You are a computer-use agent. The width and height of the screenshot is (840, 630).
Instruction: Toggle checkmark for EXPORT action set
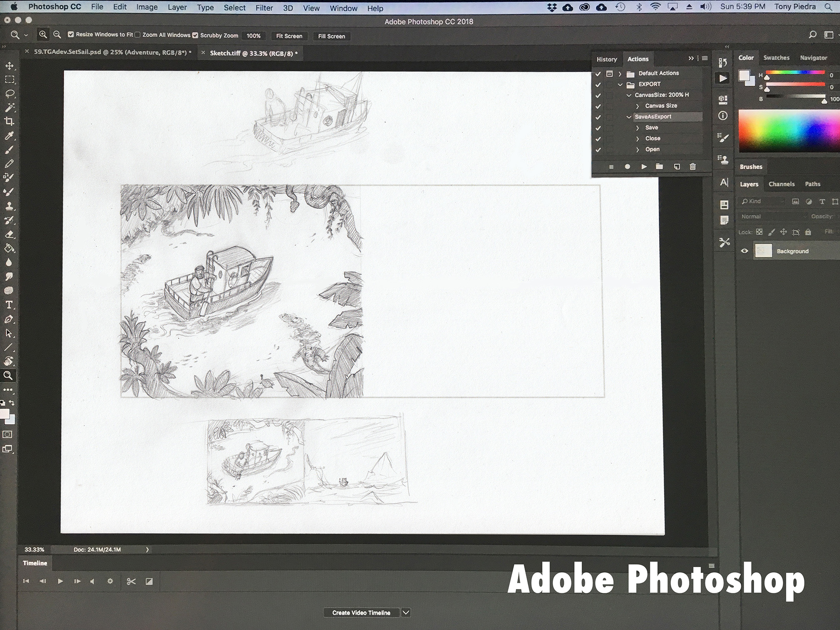[598, 85]
